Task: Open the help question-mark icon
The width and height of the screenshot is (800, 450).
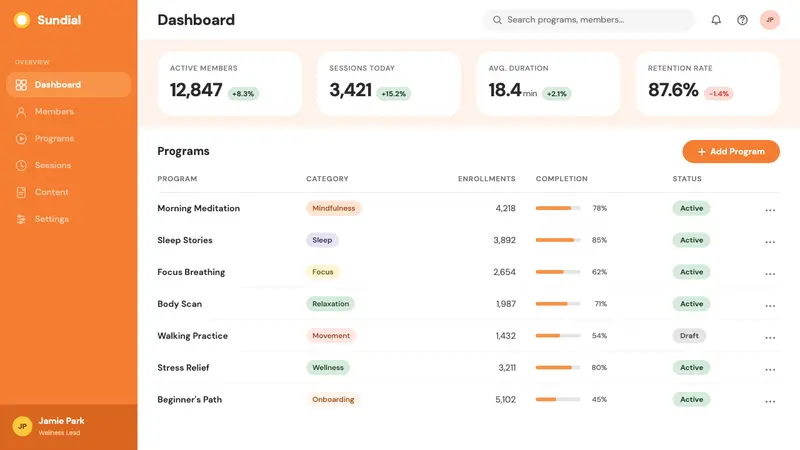Action: point(742,20)
